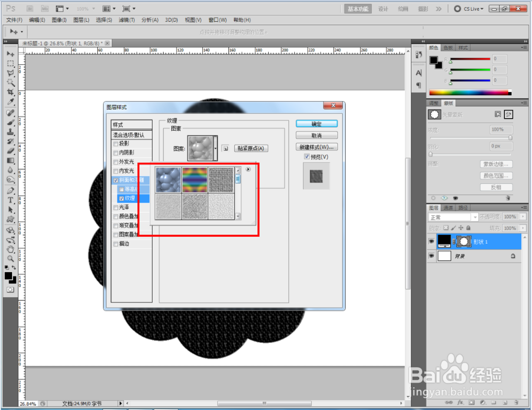Switch to the 通道 channels tab
532x410 pixels.
click(448, 207)
